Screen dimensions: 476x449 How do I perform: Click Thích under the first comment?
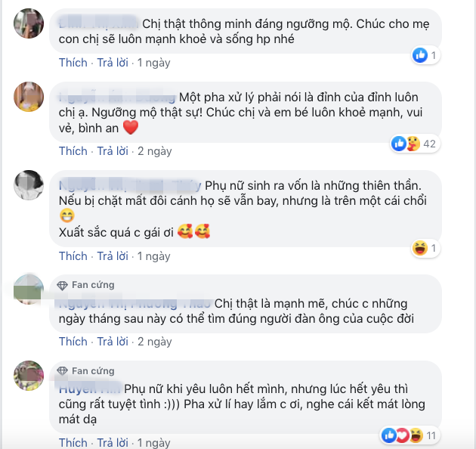click(x=73, y=63)
